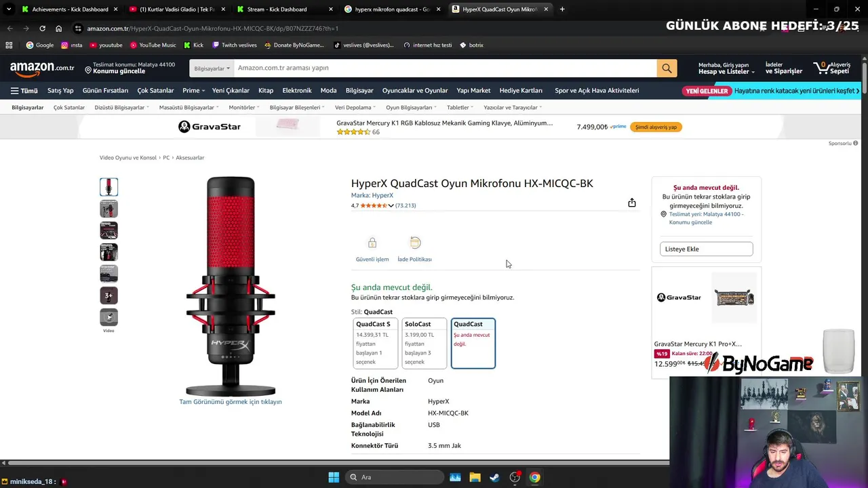This screenshot has width=868, height=488.
Task: Click the Windows Start button
Action: click(334, 477)
